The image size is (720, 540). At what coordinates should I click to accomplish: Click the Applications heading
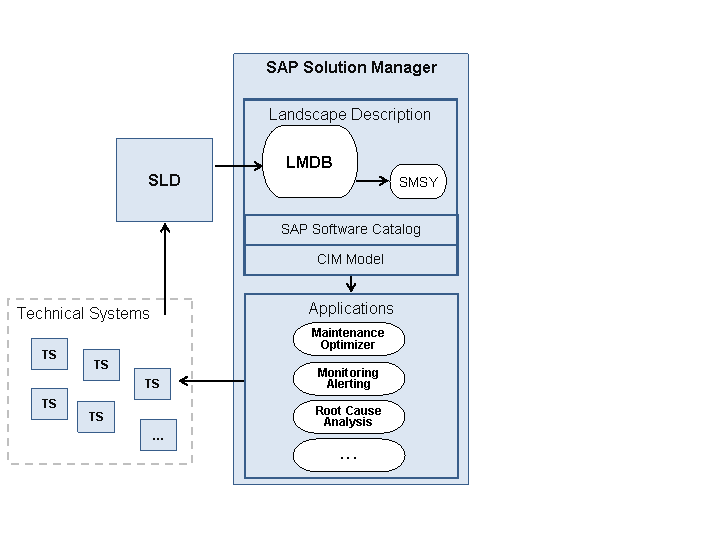pos(350,308)
